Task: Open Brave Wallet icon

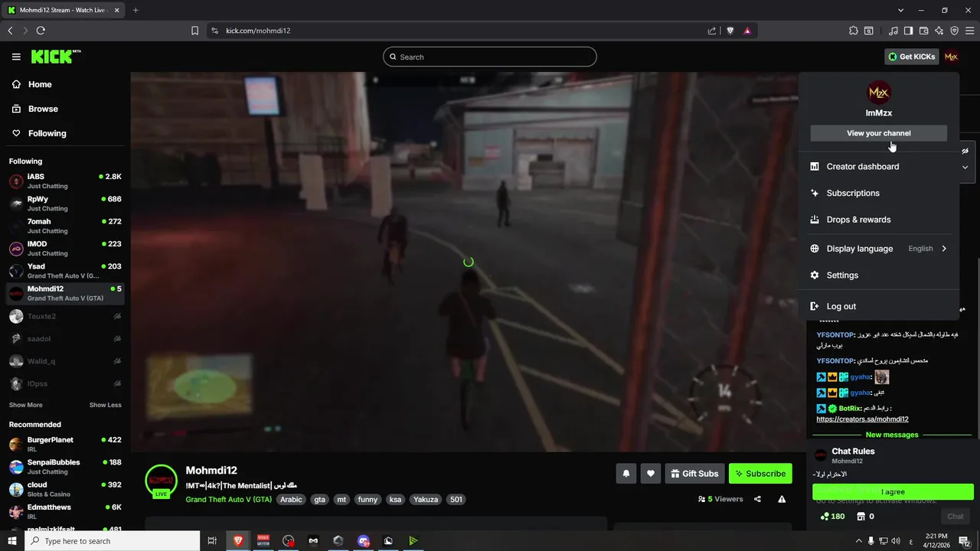Action: pos(923,31)
